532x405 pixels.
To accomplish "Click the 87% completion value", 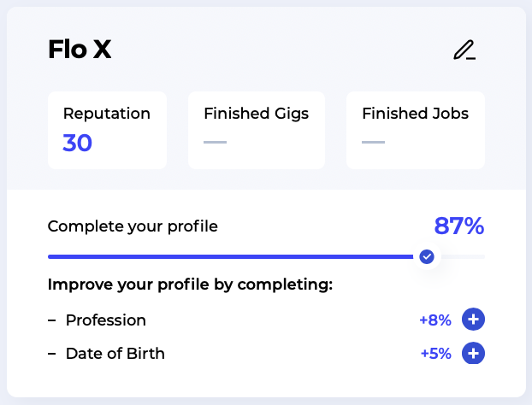I will [459, 226].
